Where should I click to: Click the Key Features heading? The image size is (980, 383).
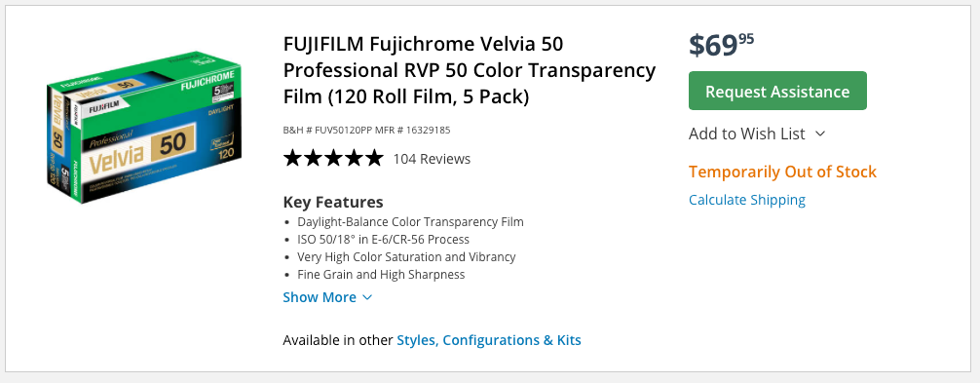click(333, 203)
